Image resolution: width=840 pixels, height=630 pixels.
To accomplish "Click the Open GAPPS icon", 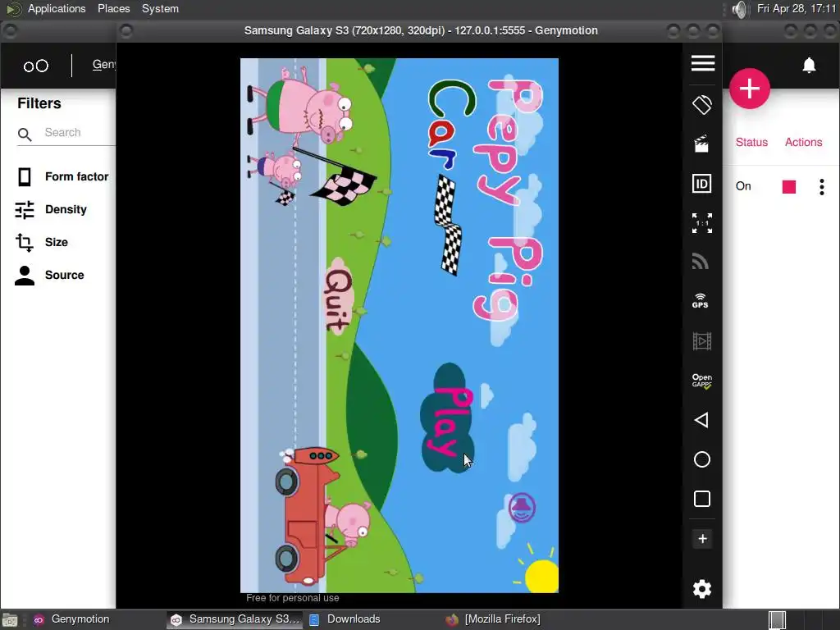I will pyautogui.click(x=702, y=381).
